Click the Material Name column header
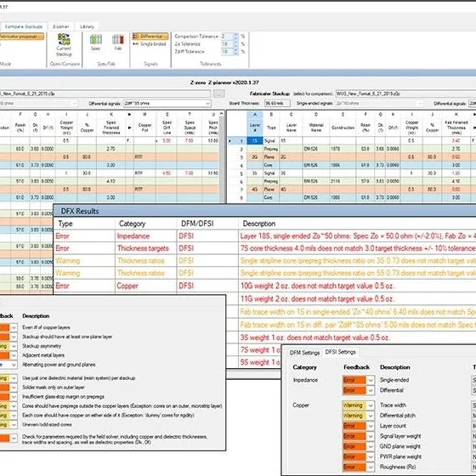 tap(316, 127)
